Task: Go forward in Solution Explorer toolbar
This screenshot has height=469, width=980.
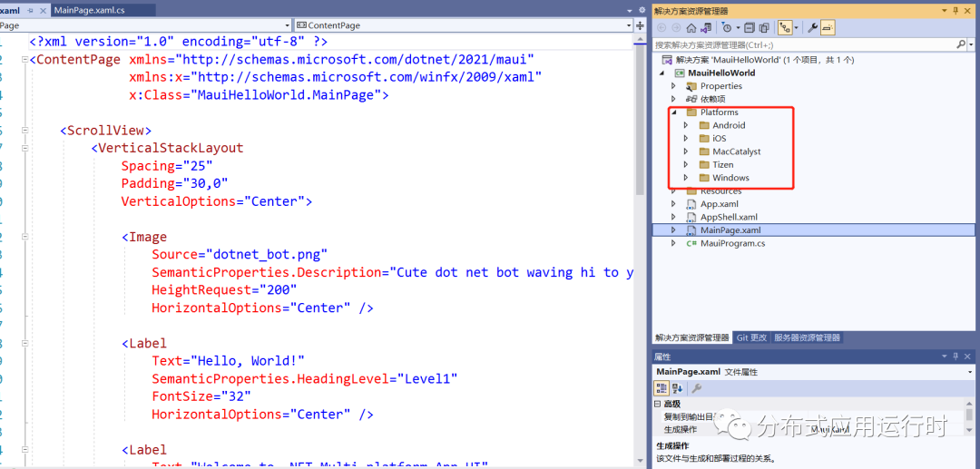Action: click(x=676, y=27)
